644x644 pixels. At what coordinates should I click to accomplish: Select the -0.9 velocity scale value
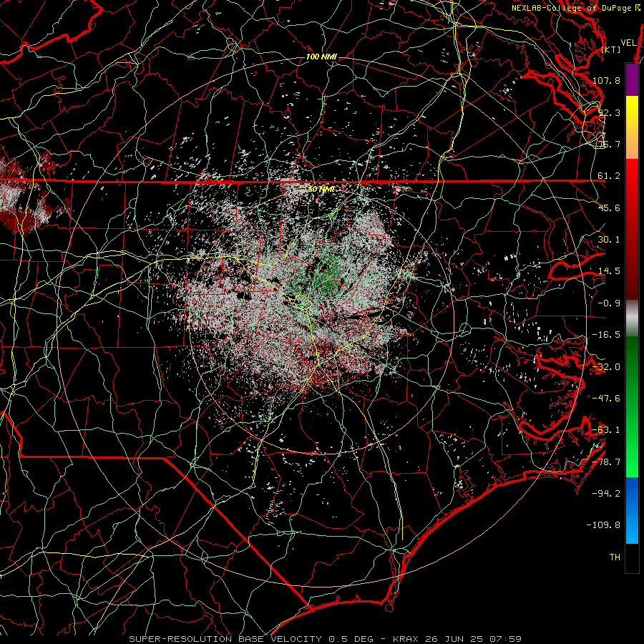click(609, 303)
